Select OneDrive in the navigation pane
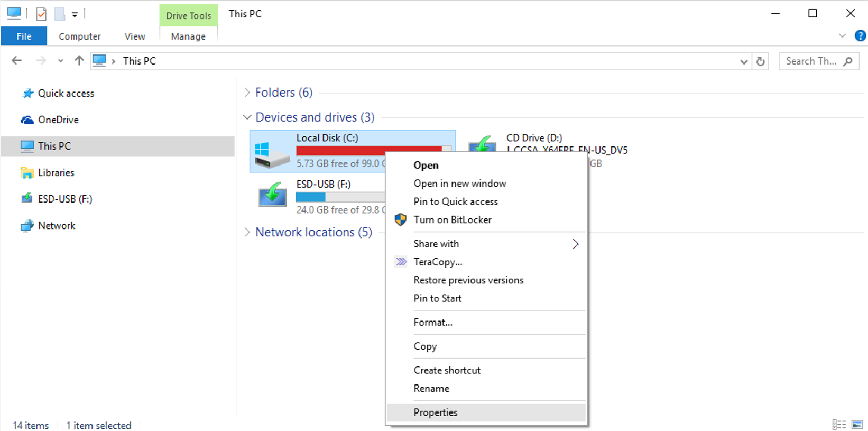Image resolution: width=868 pixels, height=431 pixels. 58,120
